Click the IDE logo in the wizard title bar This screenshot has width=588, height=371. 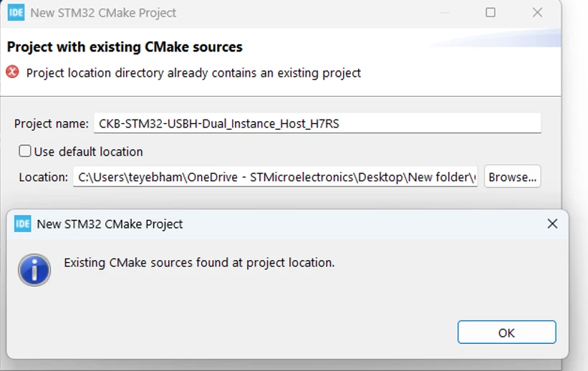pyautogui.click(x=16, y=12)
